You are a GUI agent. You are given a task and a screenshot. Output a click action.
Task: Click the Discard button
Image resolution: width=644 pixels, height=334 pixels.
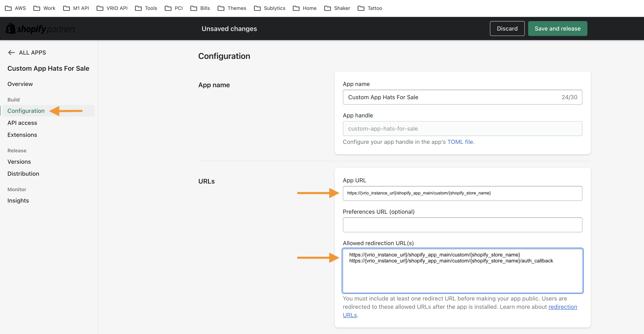click(x=507, y=29)
